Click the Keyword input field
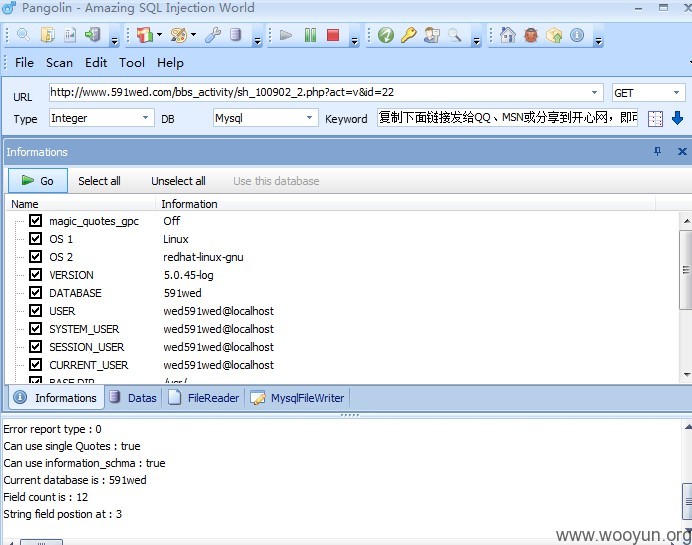692x545 pixels. 507,118
